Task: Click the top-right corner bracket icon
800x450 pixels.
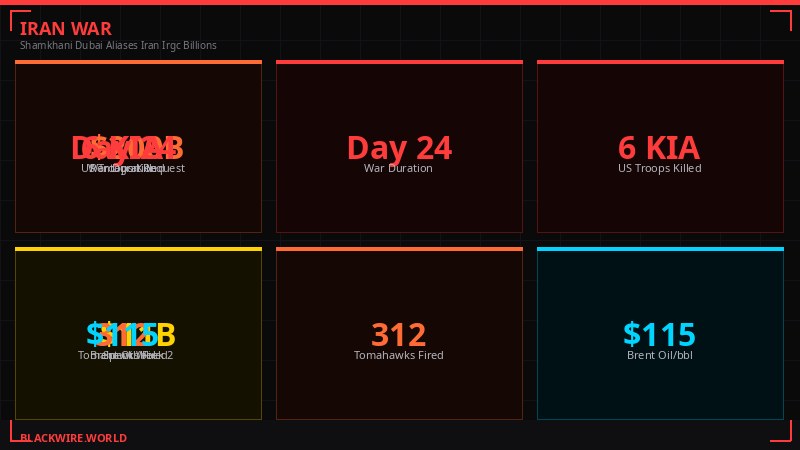Action: (x=780, y=19)
